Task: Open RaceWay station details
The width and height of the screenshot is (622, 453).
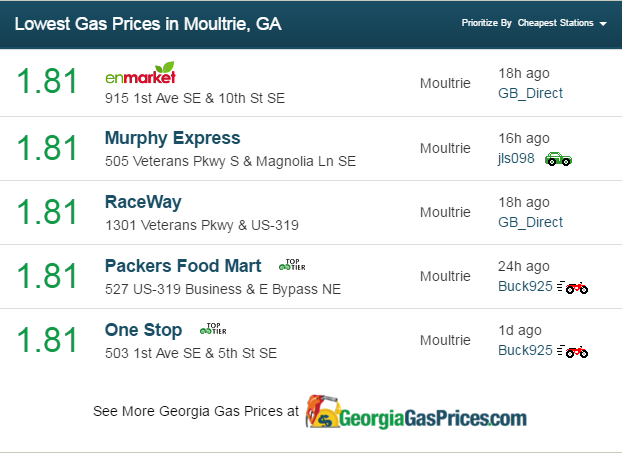Action: click(143, 202)
